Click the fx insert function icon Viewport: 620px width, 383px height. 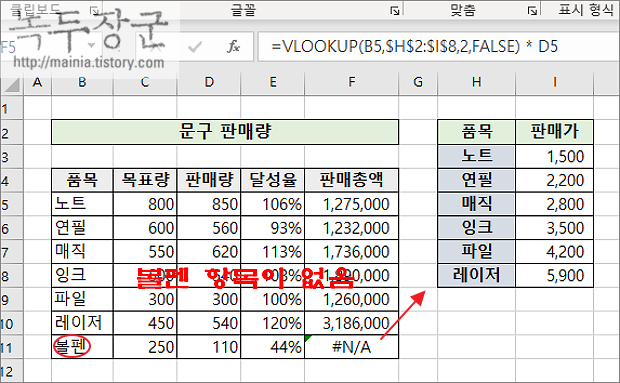[x=233, y=47]
